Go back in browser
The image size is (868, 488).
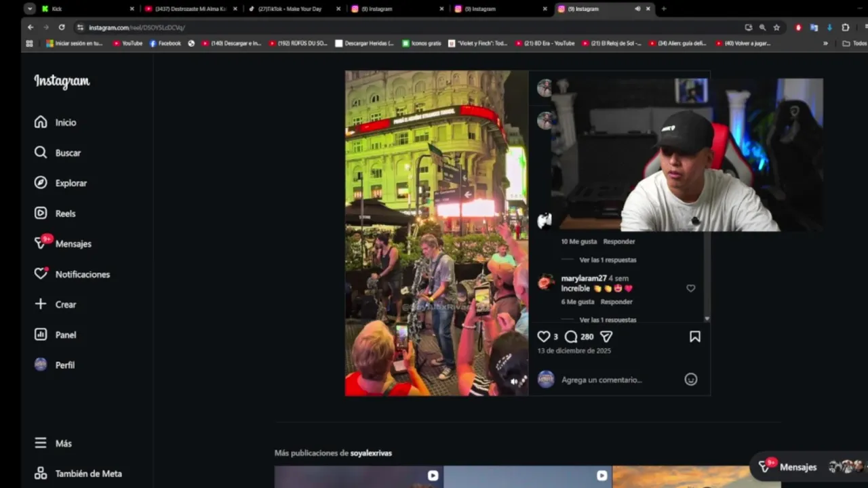point(31,27)
